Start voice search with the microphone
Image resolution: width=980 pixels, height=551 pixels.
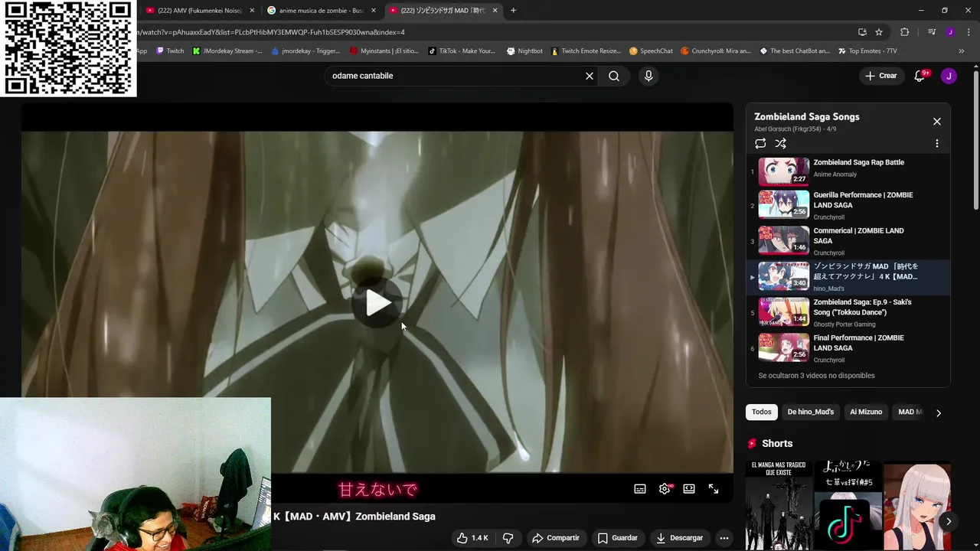tap(648, 76)
